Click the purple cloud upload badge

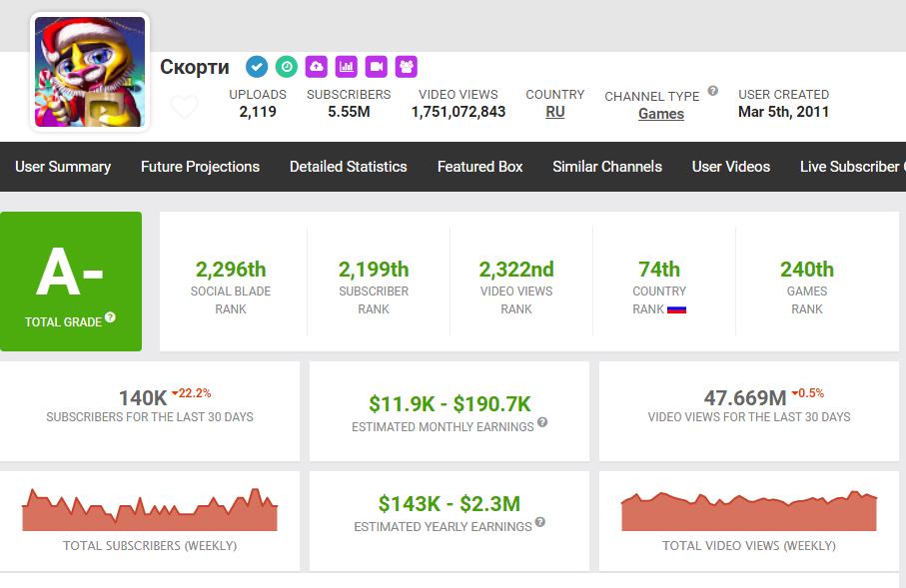click(316, 67)
